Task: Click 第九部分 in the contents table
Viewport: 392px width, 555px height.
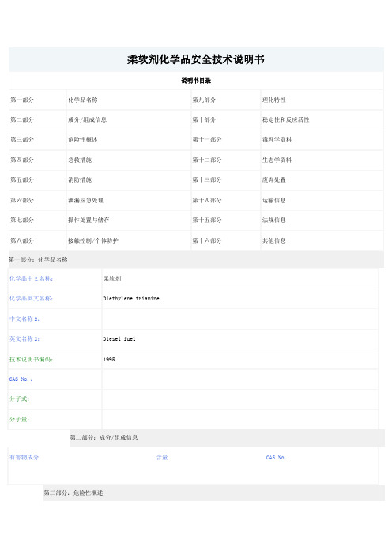Action: [x=204, y=100]
